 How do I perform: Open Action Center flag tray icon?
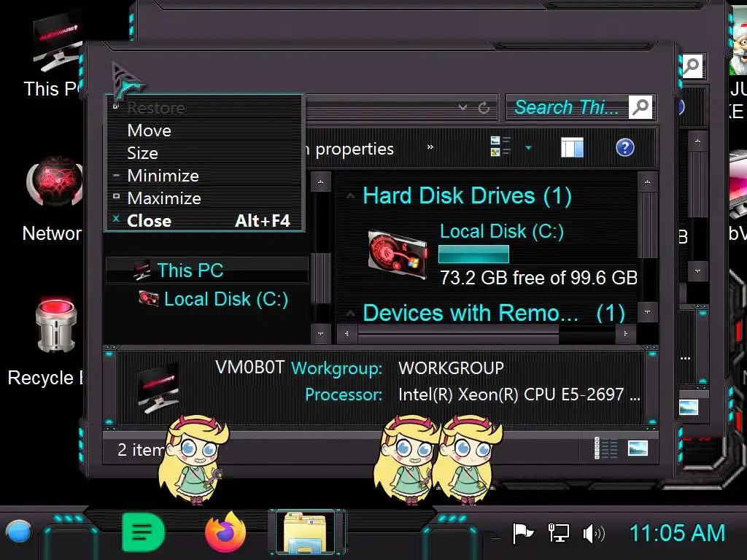point(522,533)
